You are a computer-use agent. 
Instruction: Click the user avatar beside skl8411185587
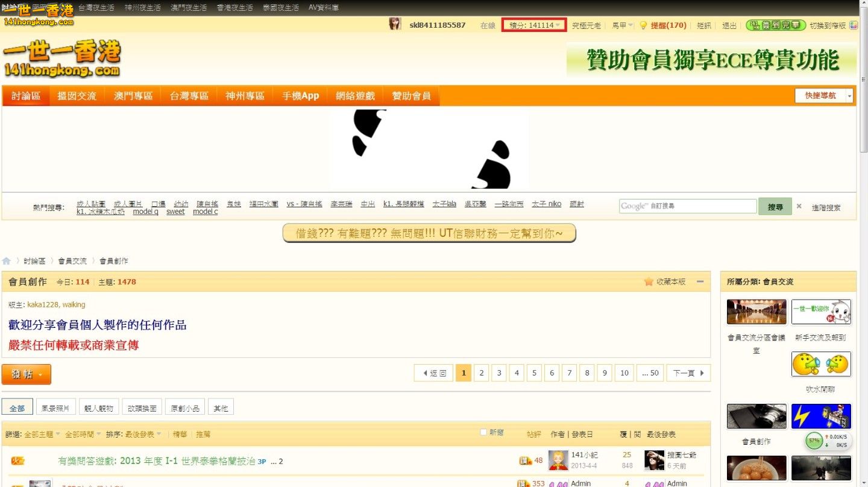tap(395, 24)
